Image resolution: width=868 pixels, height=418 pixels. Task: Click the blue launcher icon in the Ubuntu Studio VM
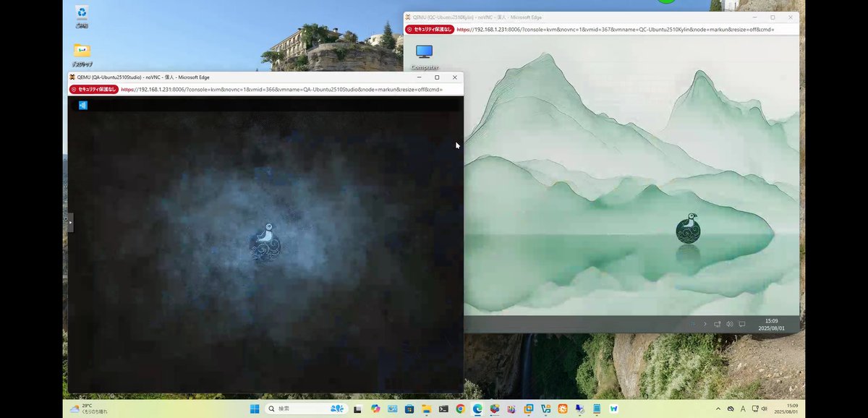click(x=83, y=105)
